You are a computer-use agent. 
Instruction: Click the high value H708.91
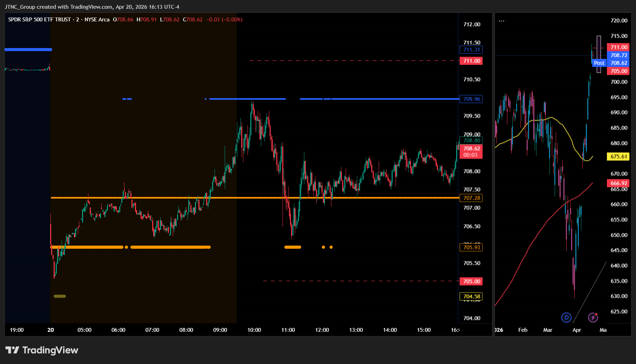147,20
